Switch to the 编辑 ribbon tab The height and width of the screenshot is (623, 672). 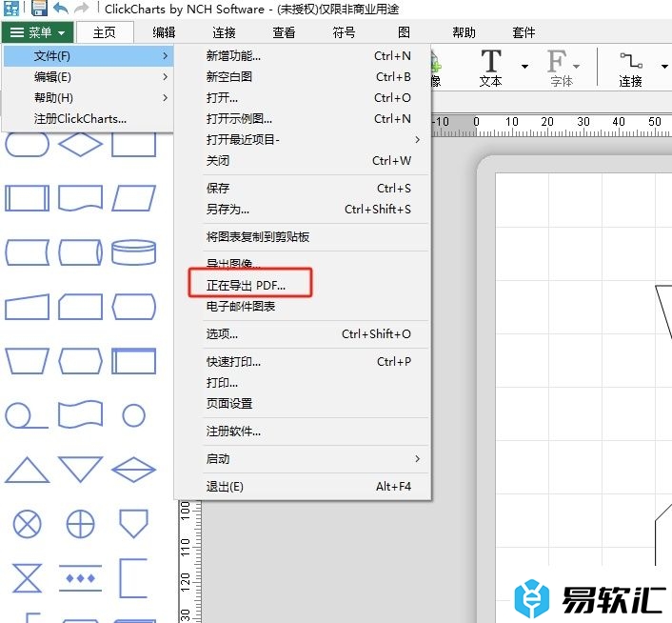tap(164, 32)
